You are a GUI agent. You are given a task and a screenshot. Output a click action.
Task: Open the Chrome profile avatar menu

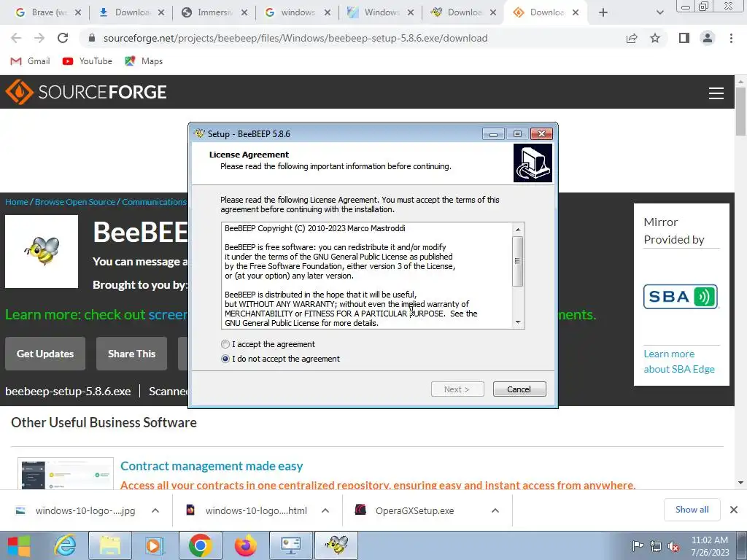pyautogui.click(x=708, y=38)
